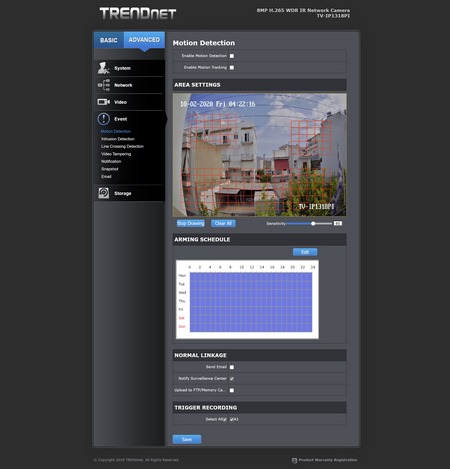Viewport: 450px width, 469px height.
Task: Open Line Crossing Detection page
Action: pos(122,146)
